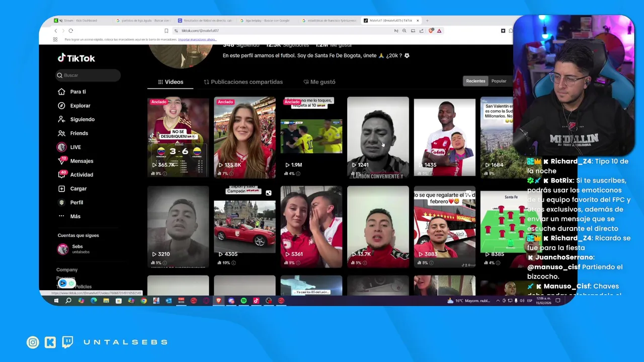Open Instagram icon in stream overlay

tap(33, 342)
